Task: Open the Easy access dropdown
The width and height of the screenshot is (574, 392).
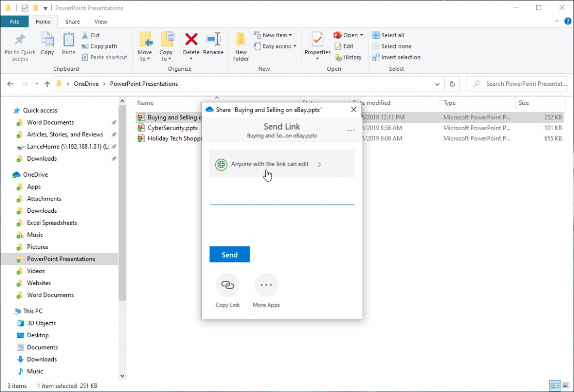Action: coord(275,46)
